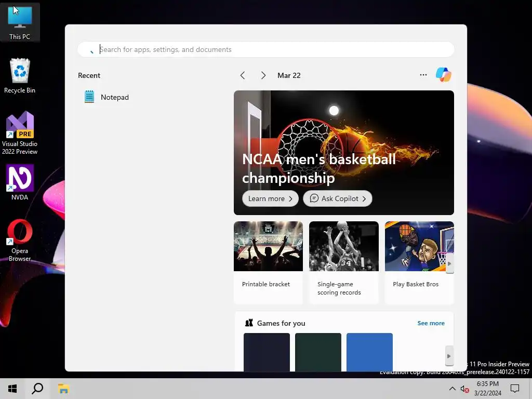Click the Windows Start button
Image resolution: width=532 pixels, height=399 pixels.
[12, 389]
